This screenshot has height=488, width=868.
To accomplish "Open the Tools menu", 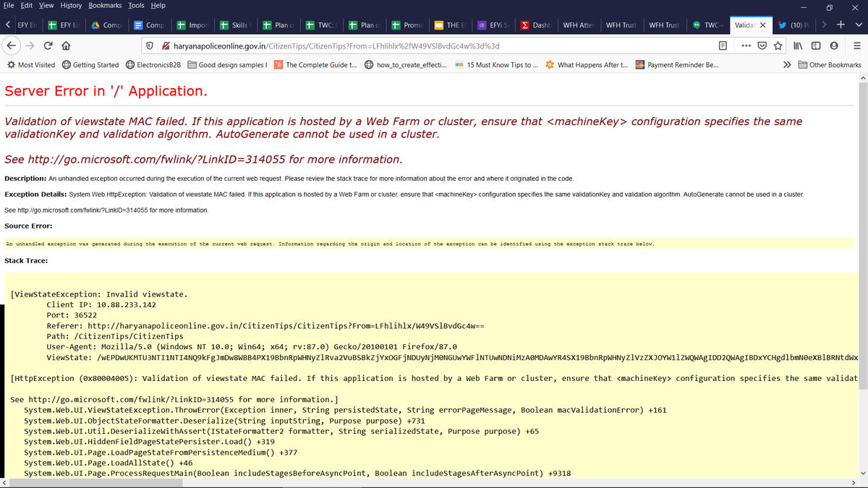I will pos(136,5).
